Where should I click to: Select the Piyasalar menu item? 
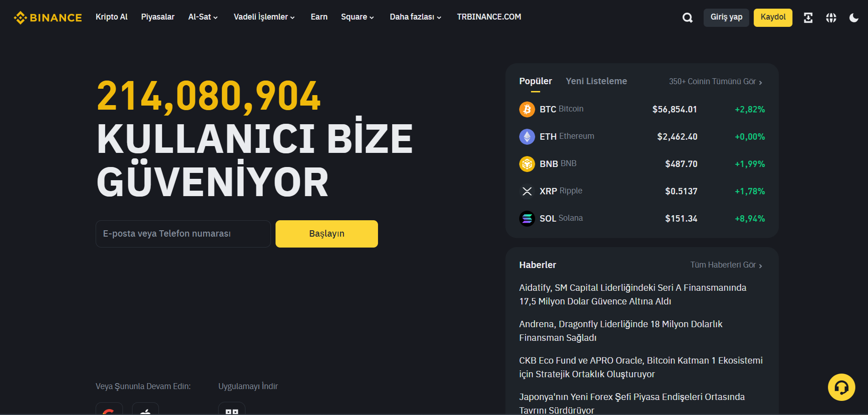pyautogui.click(x=158, y=17)
